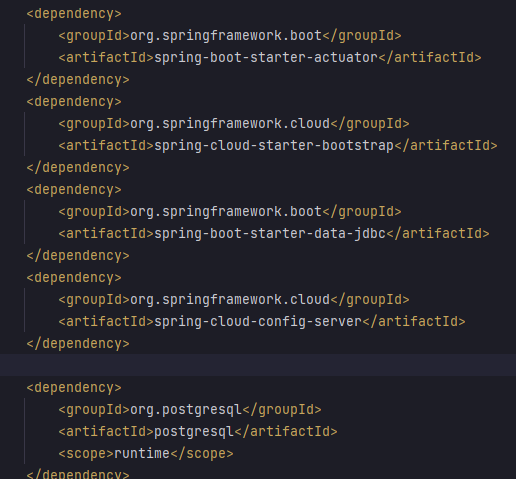
Task: Click the first org.springframework.cloud groupId value
Action: coord(230,124)
